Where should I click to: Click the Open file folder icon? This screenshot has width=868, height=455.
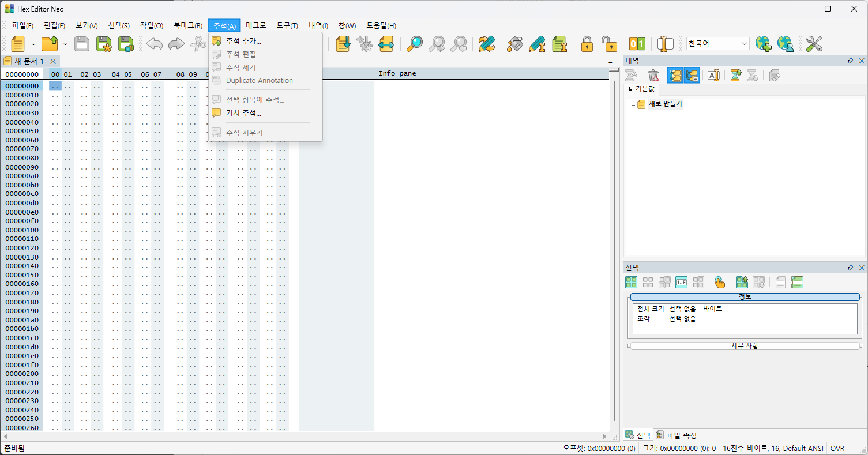pos(50,44)
